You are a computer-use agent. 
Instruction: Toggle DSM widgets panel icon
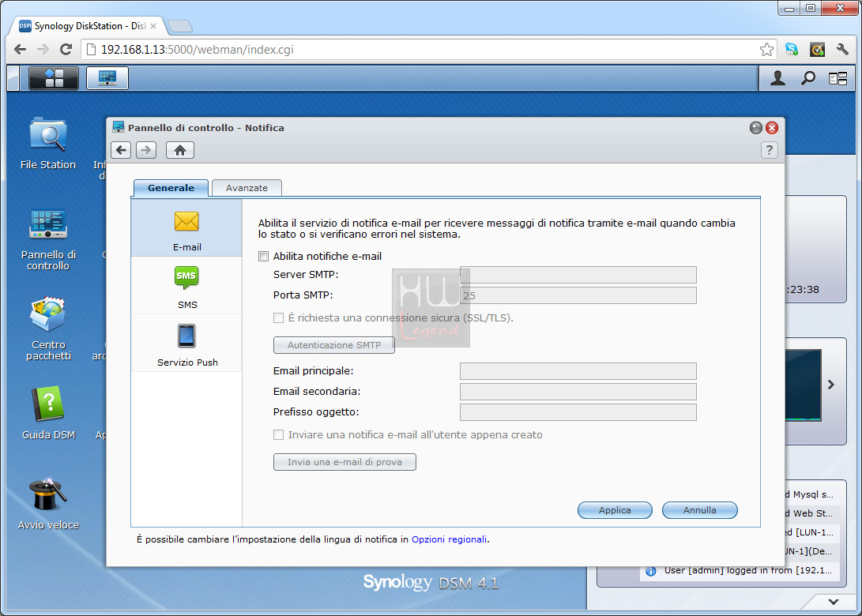point(838,79)
